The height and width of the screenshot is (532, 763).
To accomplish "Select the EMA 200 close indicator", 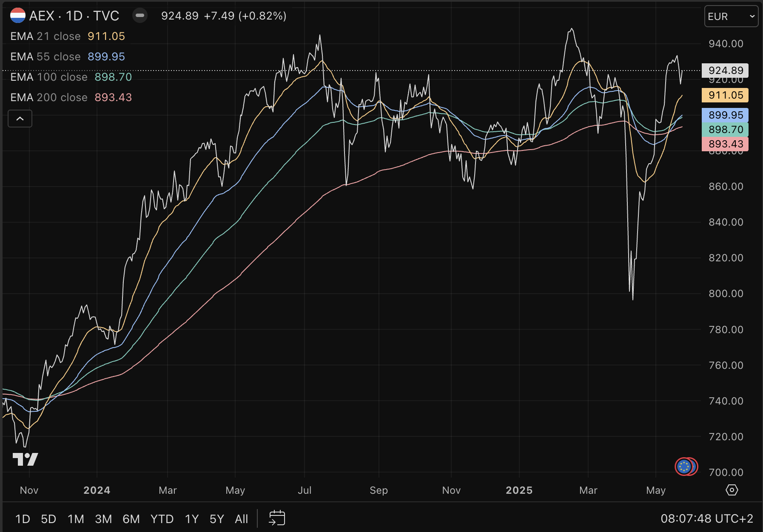I will [49, 97].
